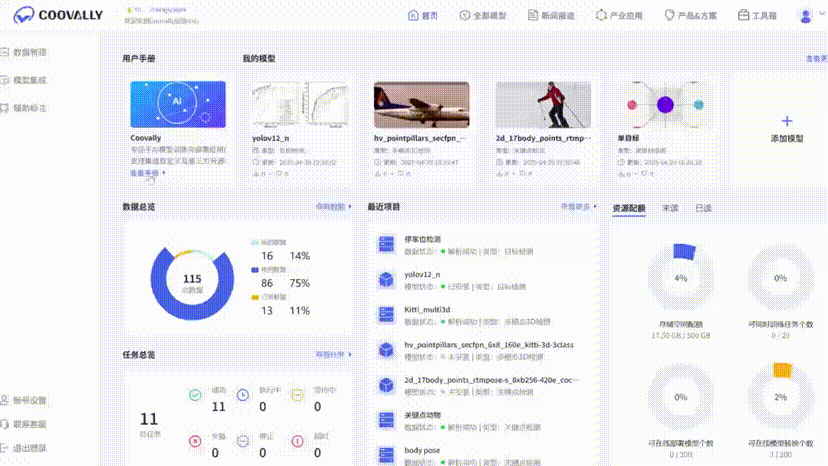Open the 产品&方案 nav item
This screenshot has height=466, width=828.
click(690, 15)
